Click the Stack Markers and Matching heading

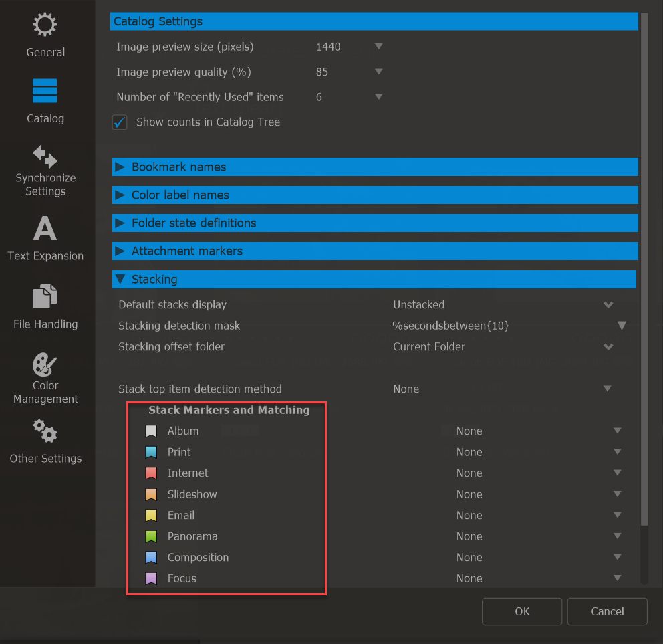[229, 410]
